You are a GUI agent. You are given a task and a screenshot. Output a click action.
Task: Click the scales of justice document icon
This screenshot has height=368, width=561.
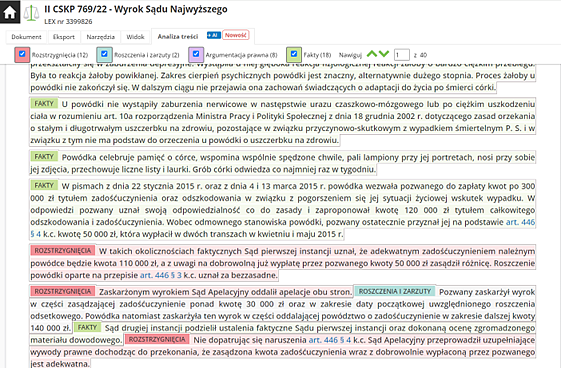pyautogui.click(x=31, y=13)
